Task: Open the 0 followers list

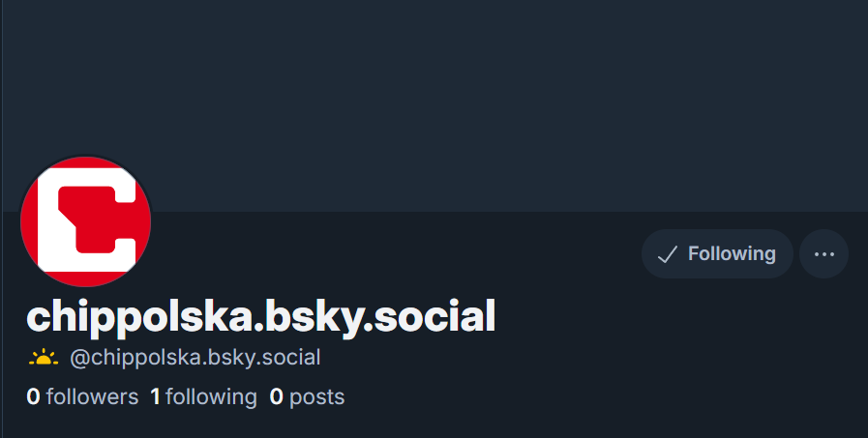Action: pos(82,396)
